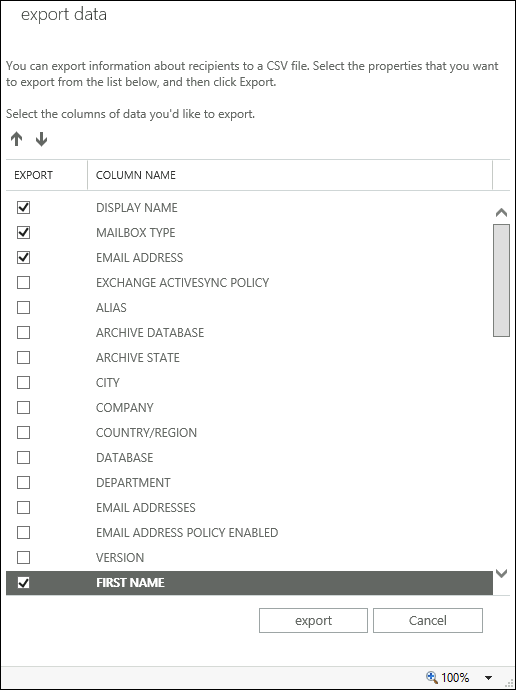516x690 pixels.
Task: Click the zoom magnifier icon
Action: (x=432, y=676)
